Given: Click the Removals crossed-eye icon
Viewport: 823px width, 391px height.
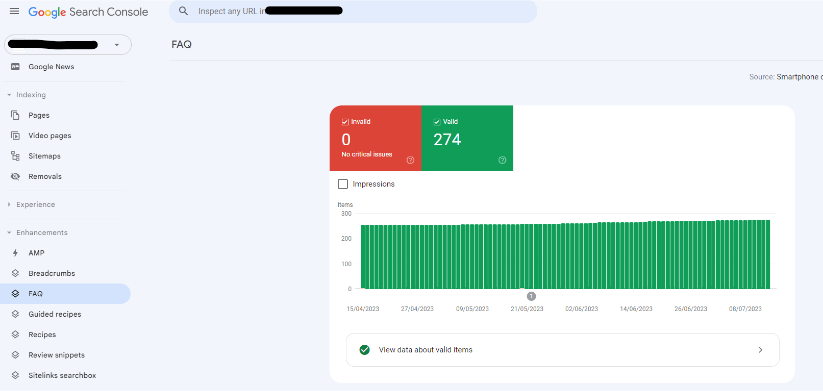Looking at the screenshot, I should tap(15, 176).
